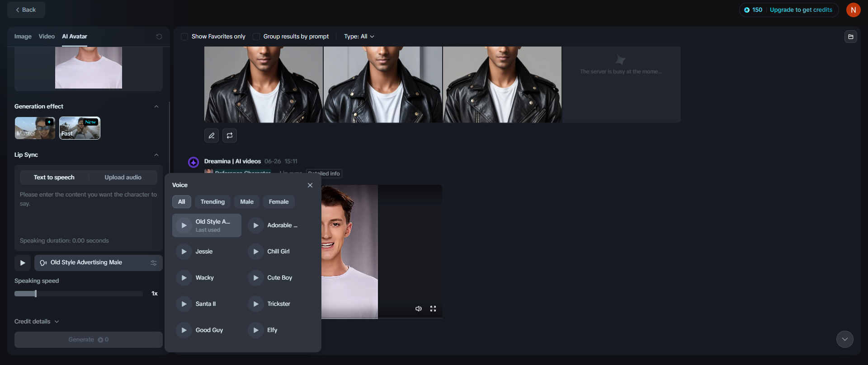Enable Show Favorites only checkbox
The height and width of the screenshot is (365, 868).
pos(184,37)
